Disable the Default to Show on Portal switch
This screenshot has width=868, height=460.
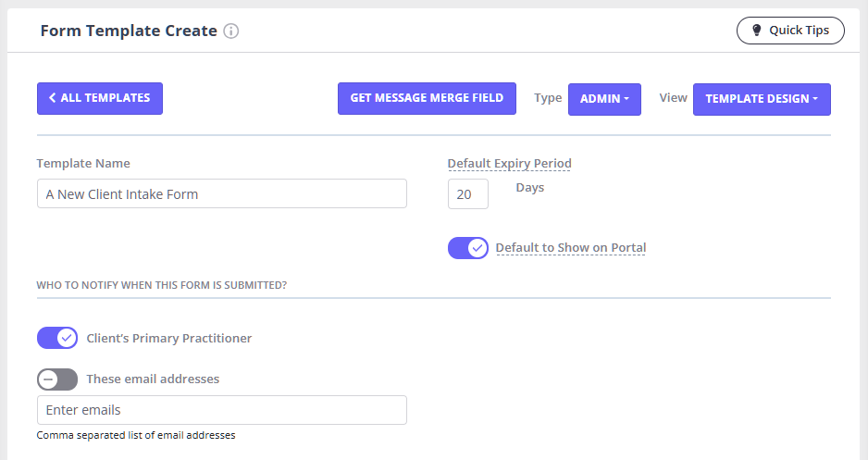point(468,248)
